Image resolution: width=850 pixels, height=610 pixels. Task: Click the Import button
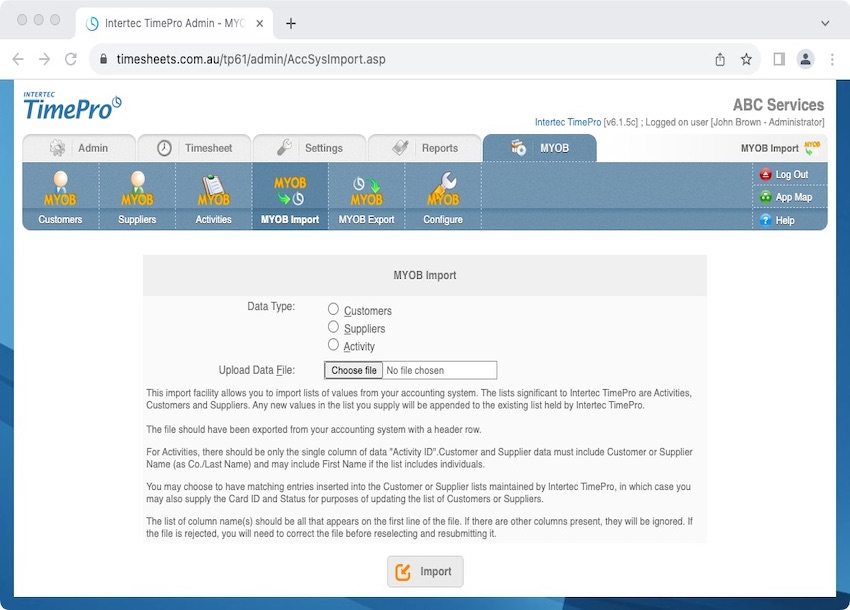(425, 572)
